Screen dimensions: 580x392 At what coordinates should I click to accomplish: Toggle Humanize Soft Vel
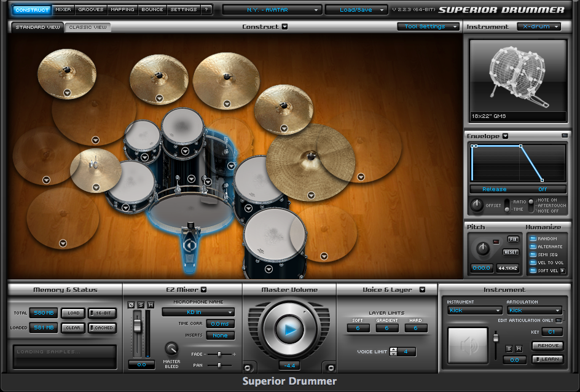pyautogui.click(x=533, y=271)
